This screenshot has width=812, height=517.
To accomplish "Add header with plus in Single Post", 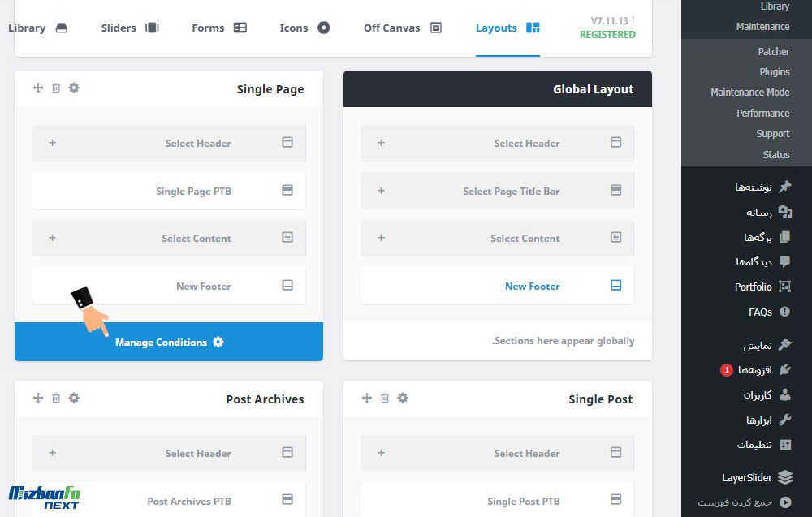I will coord(381,453).
